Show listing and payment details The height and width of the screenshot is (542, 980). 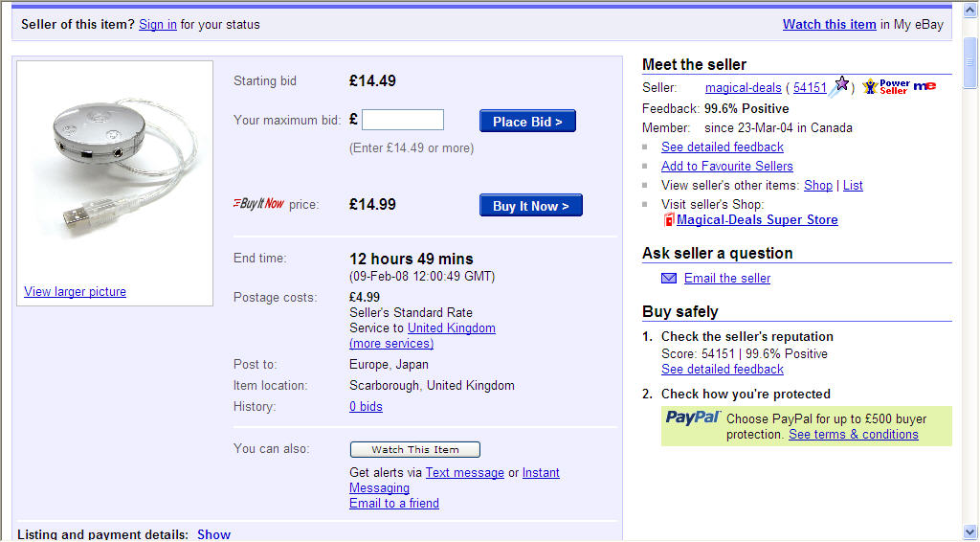coord(213,534)
